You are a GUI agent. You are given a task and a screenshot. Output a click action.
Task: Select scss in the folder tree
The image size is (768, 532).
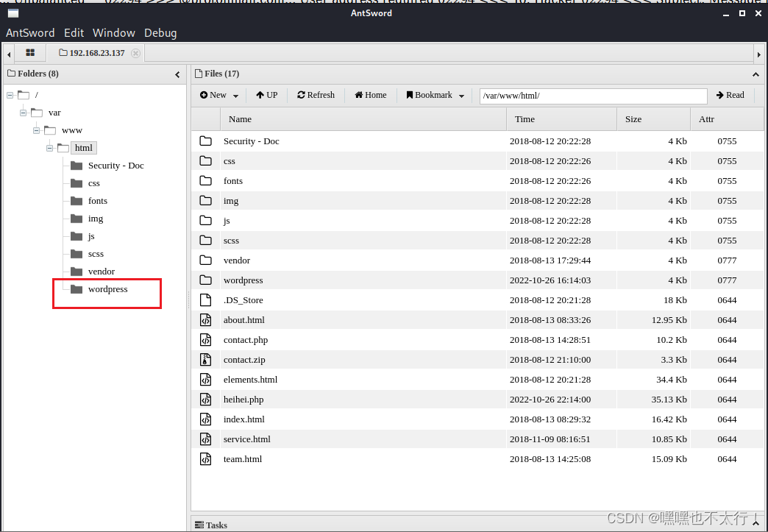96,254
